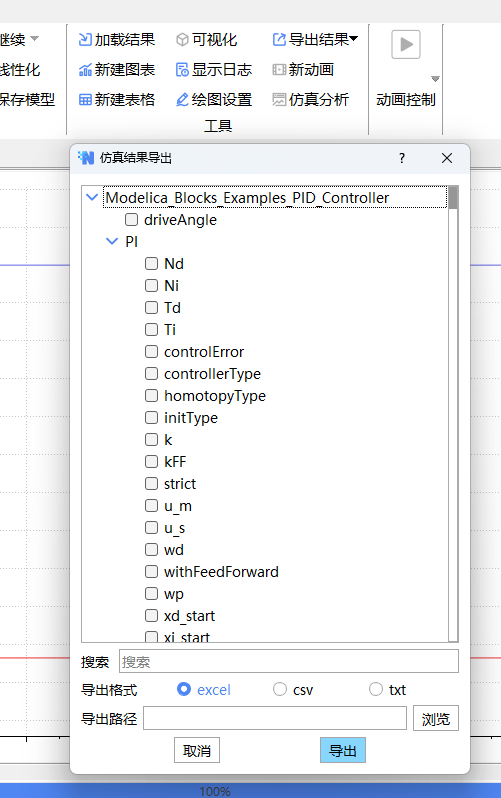
Task: Focus the 搜索 search field
Action: point(289,662)
